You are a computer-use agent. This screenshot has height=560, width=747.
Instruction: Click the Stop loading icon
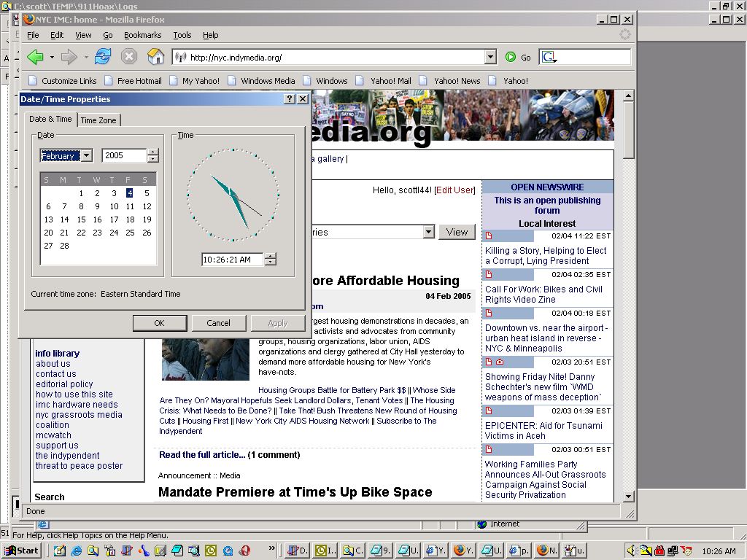(x=129, y=57)
